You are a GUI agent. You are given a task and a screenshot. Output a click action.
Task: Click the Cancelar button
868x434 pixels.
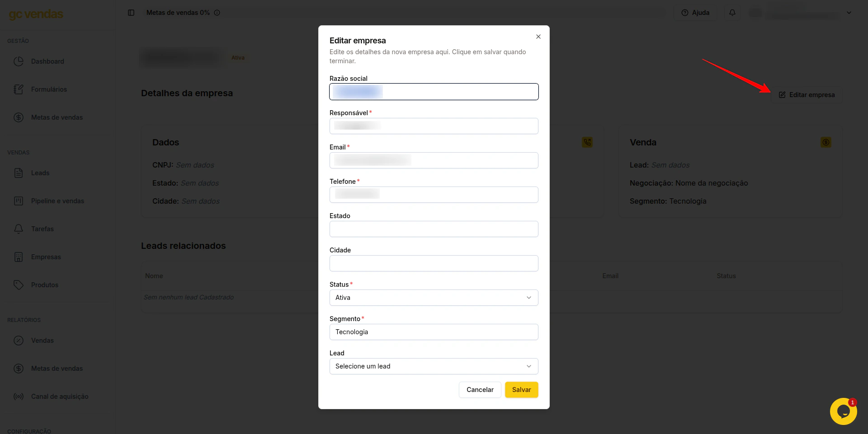point(480,390)
